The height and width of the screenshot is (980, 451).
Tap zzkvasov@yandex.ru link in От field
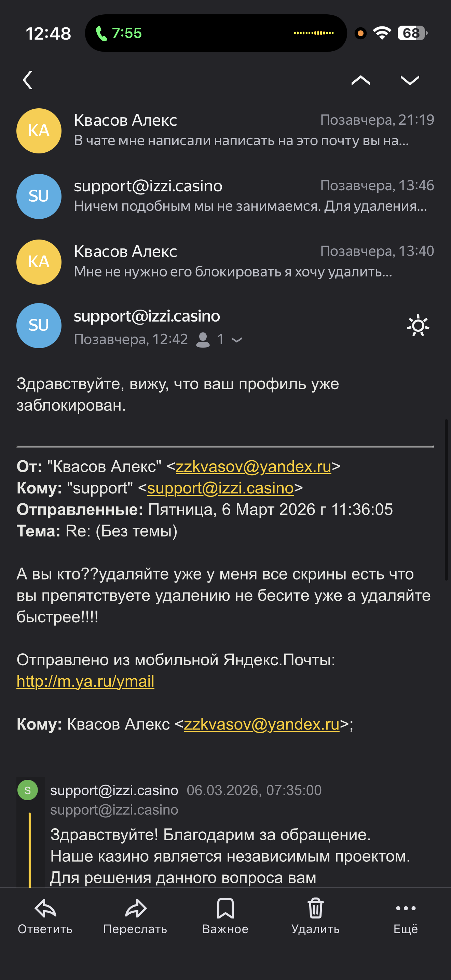[253, 466]
